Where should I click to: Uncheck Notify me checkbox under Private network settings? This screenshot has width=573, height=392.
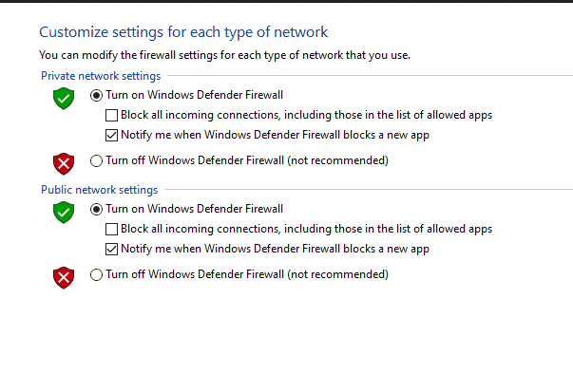(112, 135)
